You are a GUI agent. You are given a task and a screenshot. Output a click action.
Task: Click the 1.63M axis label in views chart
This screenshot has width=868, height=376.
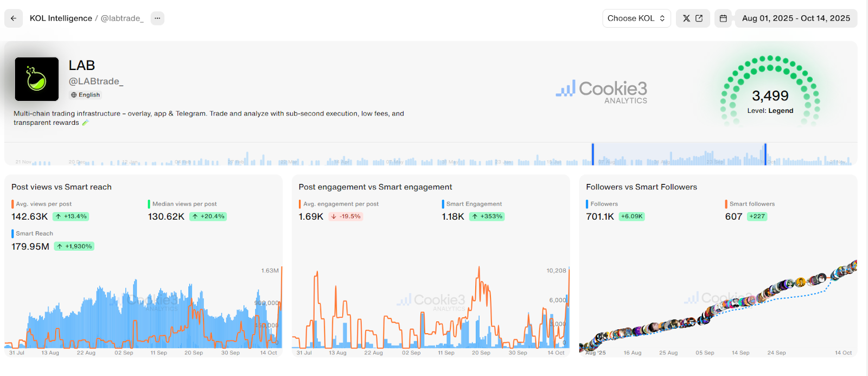coord(270,271)
